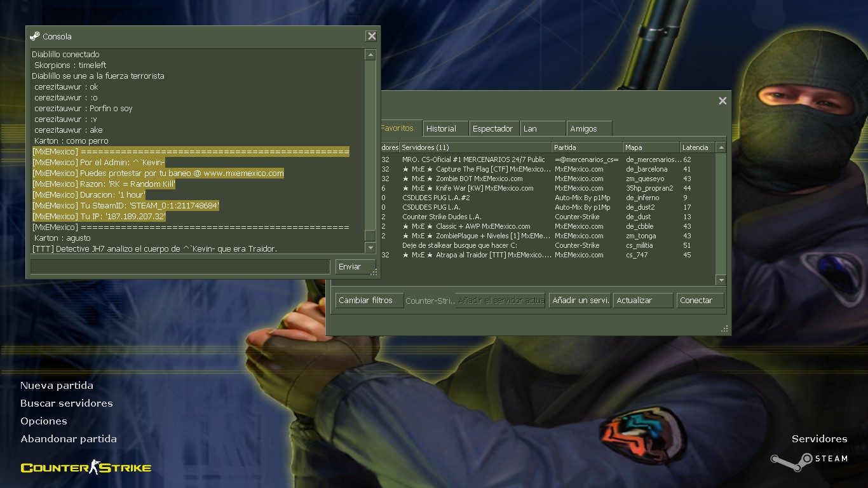Refresh list with Actualizar
This screenshot has width=868, height=488.
click(643, 301)
